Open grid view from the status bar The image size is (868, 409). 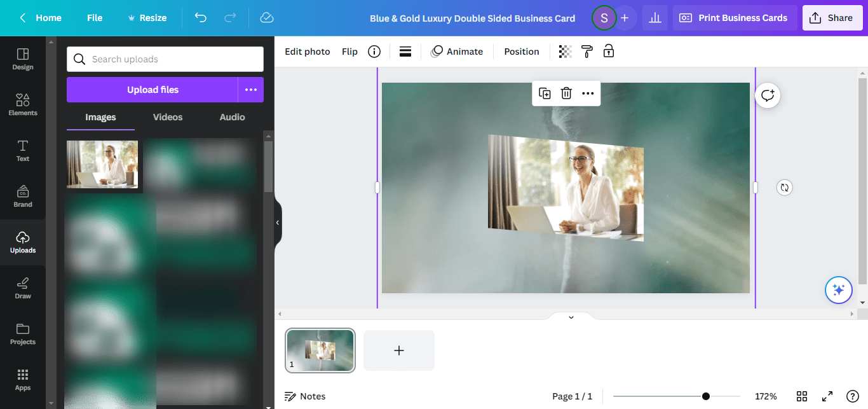(801, 396)
